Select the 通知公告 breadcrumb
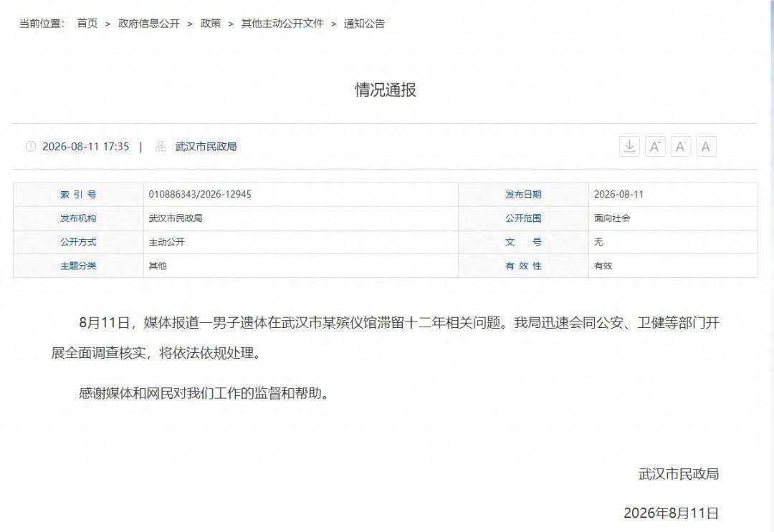The image size is (774, 532). [364, 23]
